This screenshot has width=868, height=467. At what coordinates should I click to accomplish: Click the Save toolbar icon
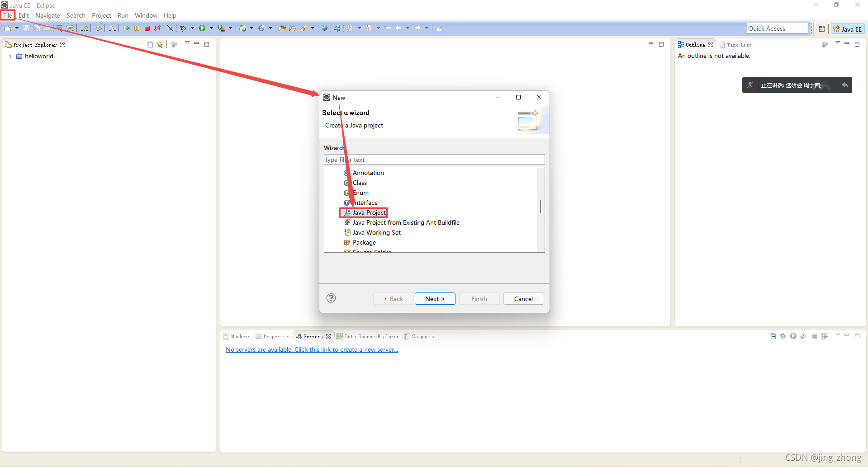pos(26,28)
